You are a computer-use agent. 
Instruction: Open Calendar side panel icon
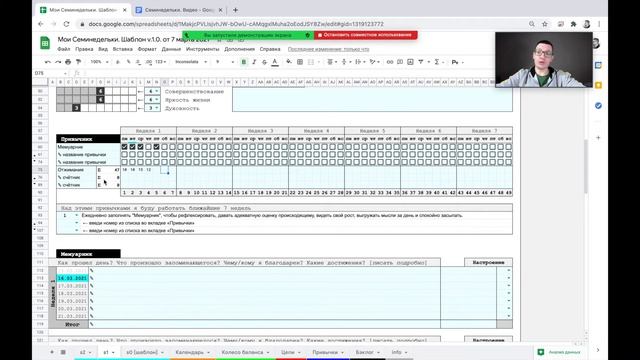click(x=598, y=65)
